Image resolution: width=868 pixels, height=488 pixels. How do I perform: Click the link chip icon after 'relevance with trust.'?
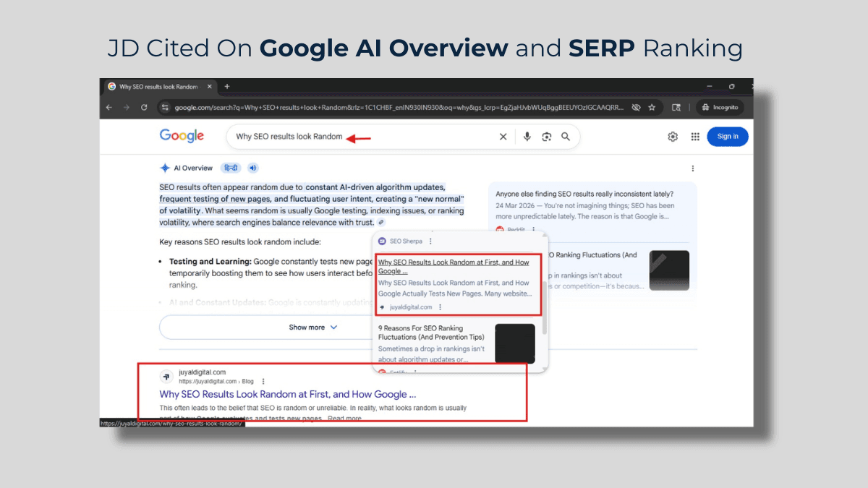click(x=381, y=223)
